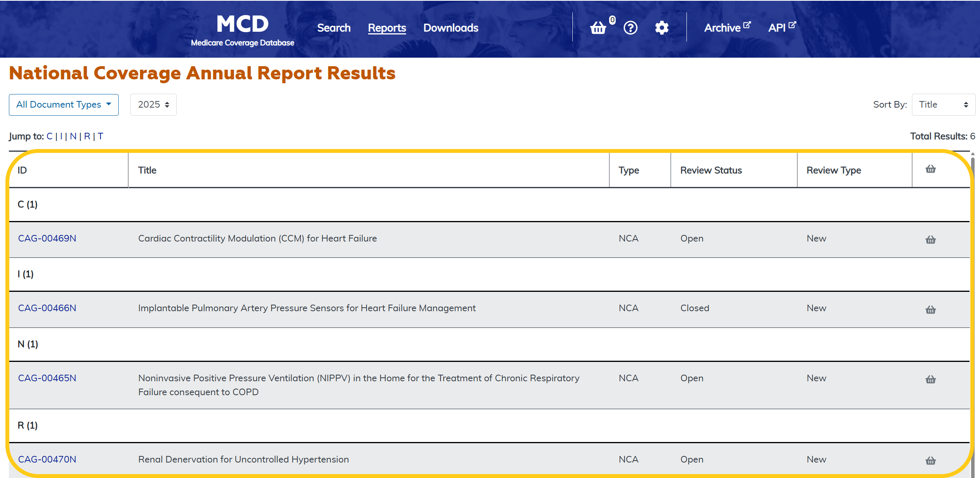The width and height of the screenshot is (980, 478).
Task: Open the basket icon in header
Action: coord(598,28)
